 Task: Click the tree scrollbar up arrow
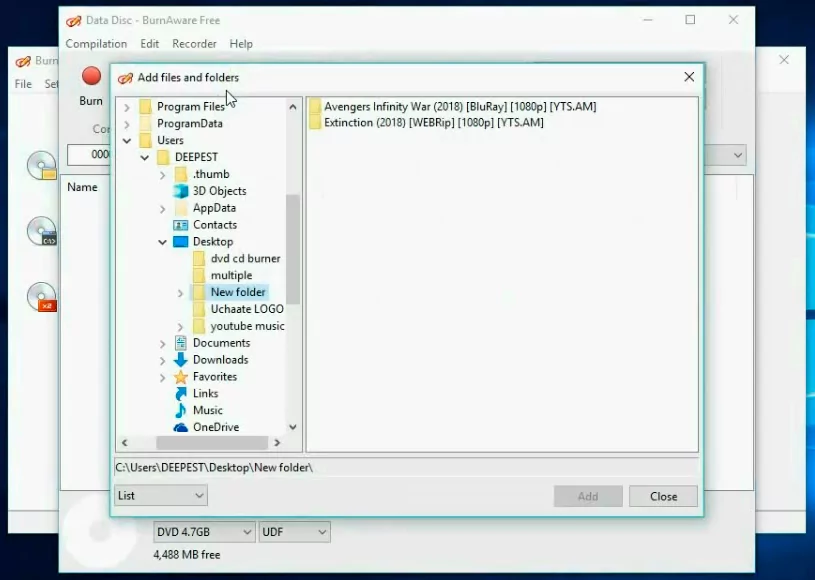coord(293,107)
